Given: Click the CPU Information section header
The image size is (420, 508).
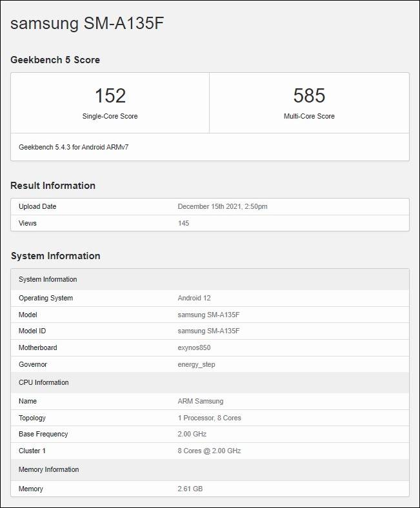Looking at the screenshot, I should (x=44, y=382).
